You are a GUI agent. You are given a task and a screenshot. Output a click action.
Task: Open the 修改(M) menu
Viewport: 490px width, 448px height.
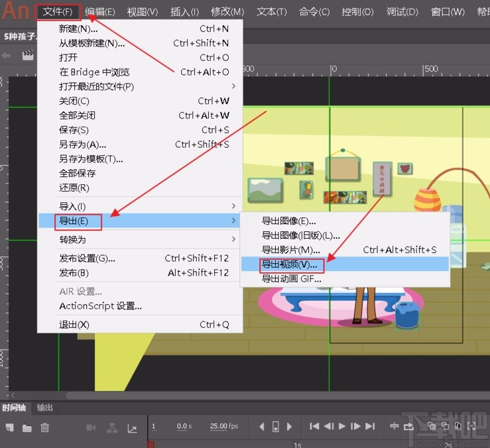pyautogui.click(x=227, y=12)
